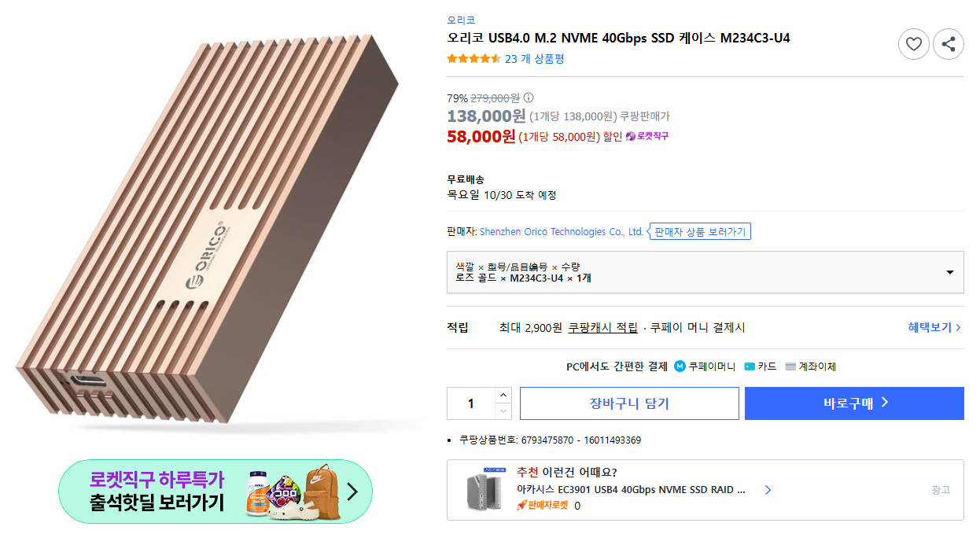This screenshot has height=534, width=980.
Task: Click the 로켓직구 하루특가 banner
Action: [216, 492]
